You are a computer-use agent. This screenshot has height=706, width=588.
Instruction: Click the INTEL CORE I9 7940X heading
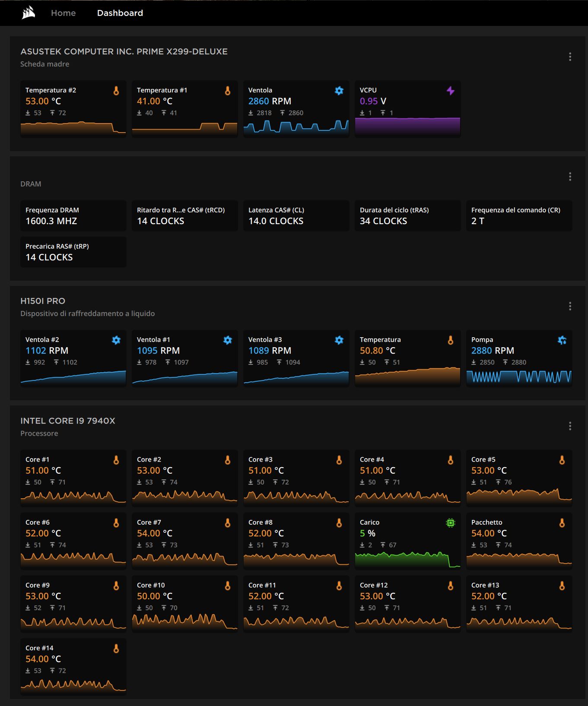click(x=68, y=421)
